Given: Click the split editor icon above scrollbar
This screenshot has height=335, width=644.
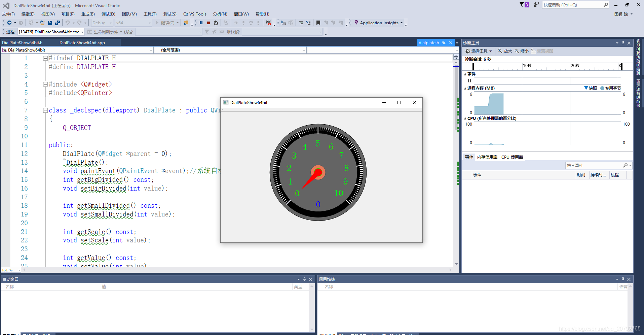Looking at the screenshot, I should pyautogui.click(x=456, y=57).
